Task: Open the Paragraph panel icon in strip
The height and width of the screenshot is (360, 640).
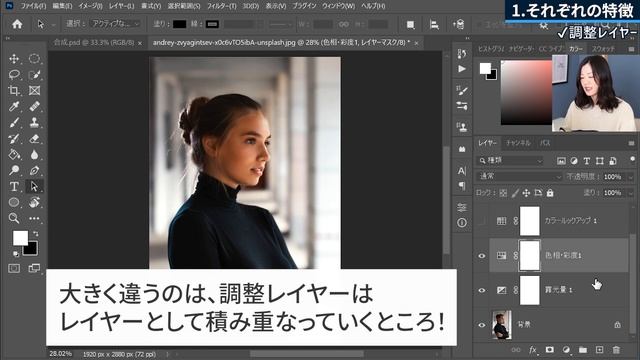Action: (462, 186)
